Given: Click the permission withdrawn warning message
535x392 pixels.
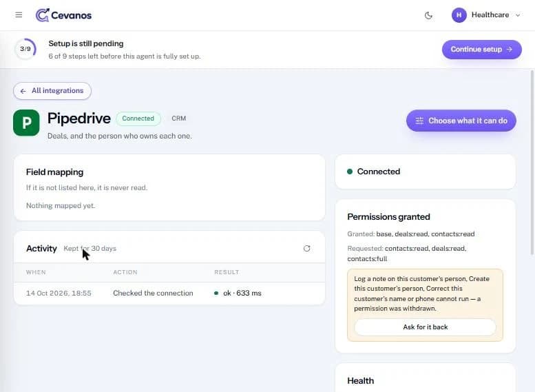Looking at the screenshot, I should [421, 293].
